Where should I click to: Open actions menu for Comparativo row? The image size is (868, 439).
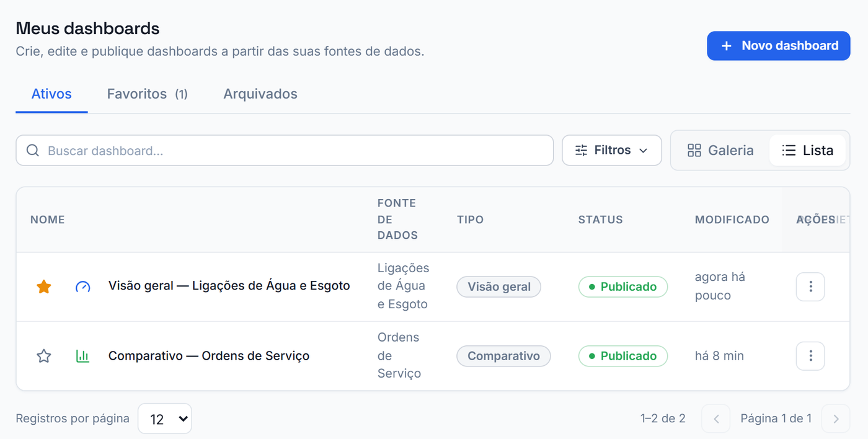pos(810,356)
